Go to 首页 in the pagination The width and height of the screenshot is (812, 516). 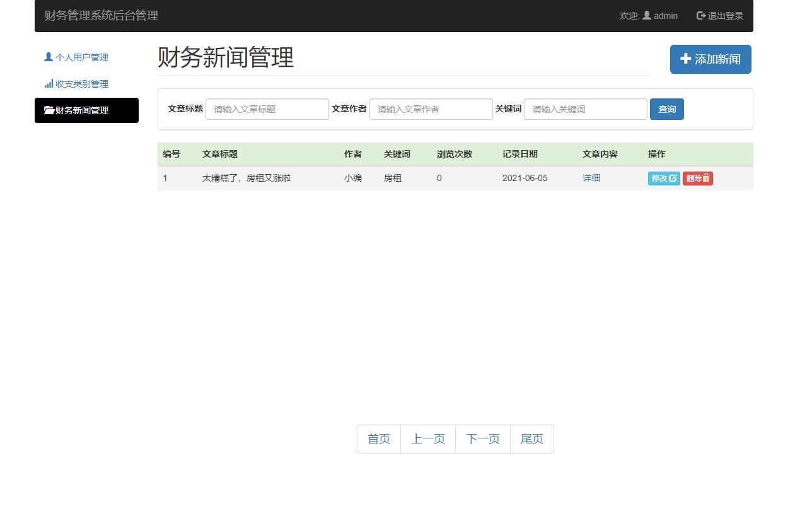(378, 438)
